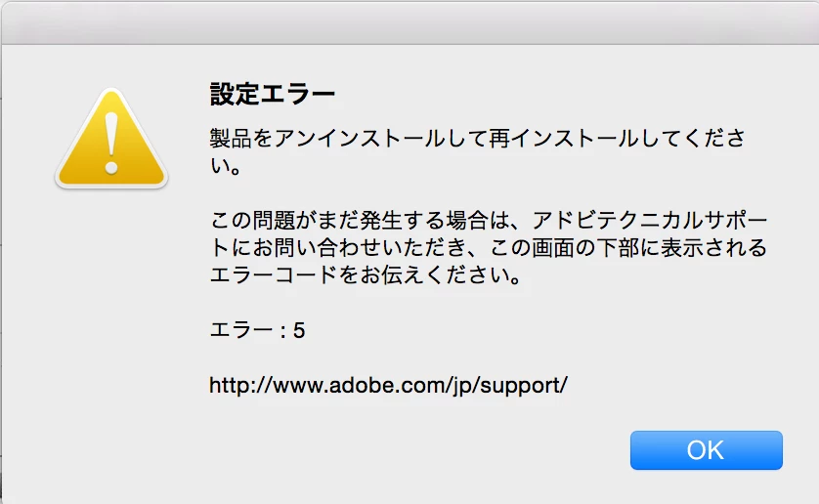Click the http:// prefix of the support URL

point(240,386)
